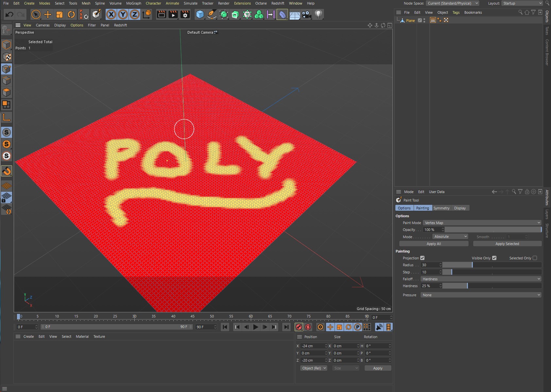Open the Falloff Hardness dropdown
Viewport: 551px width, 392px height.
tap(481, 279)
